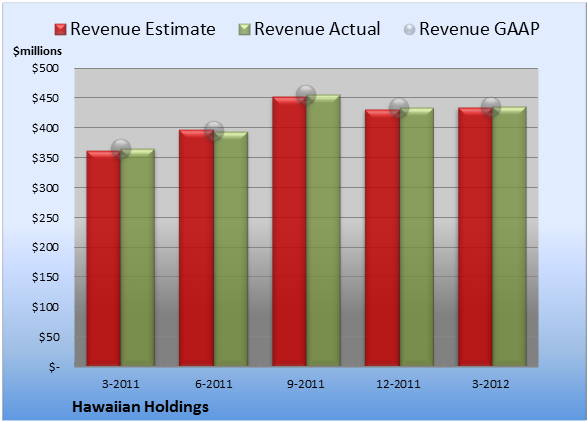Click the "$-" zero y-axis label

54,367
